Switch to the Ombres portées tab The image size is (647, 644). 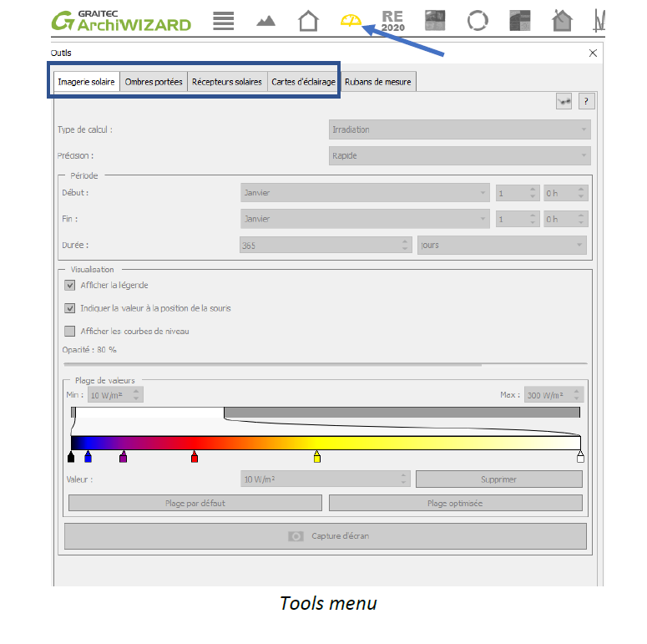pyautogui.click(x=154, y=82)
